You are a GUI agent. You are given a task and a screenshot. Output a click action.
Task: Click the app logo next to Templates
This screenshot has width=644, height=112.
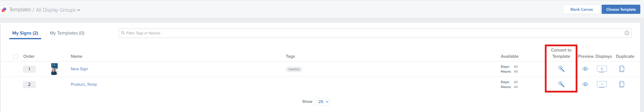4,10
